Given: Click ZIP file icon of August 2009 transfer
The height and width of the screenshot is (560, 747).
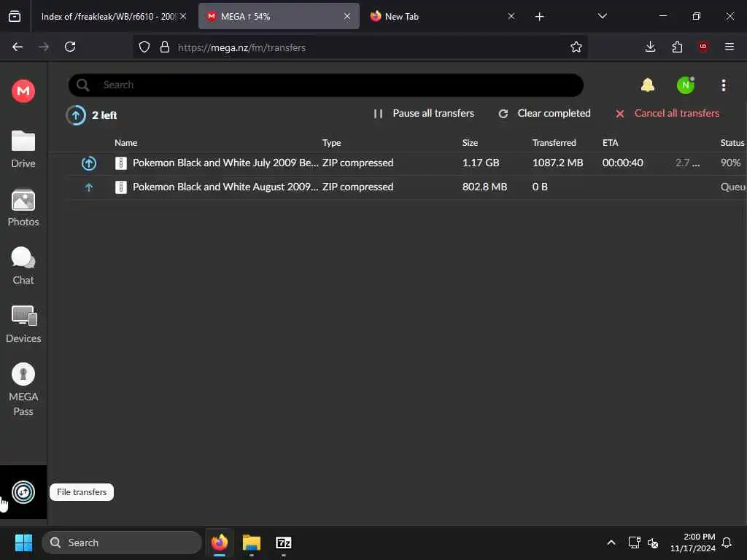Looking at the screenshot, I should pyautogui.click(x=121, y=187).
